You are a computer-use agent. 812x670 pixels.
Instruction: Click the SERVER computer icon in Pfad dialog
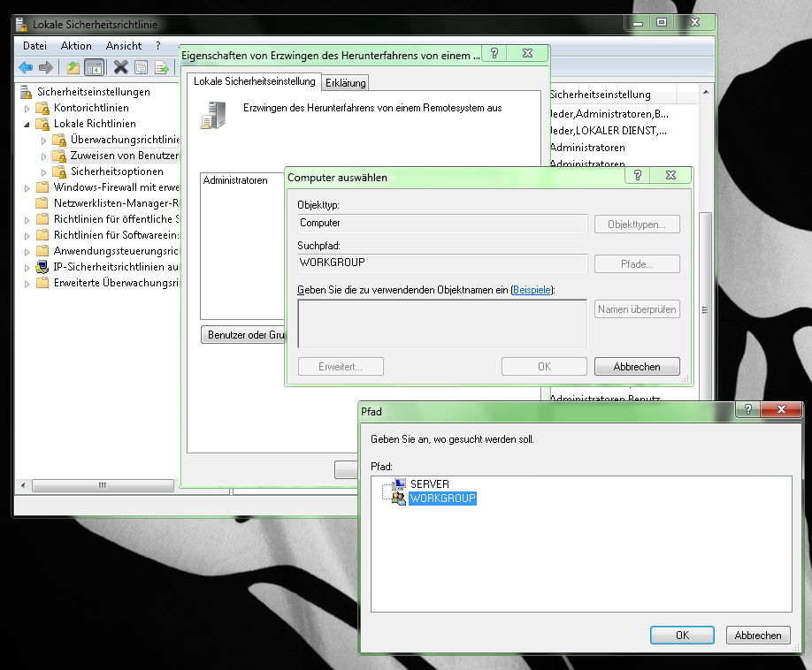tap(399, 484)
